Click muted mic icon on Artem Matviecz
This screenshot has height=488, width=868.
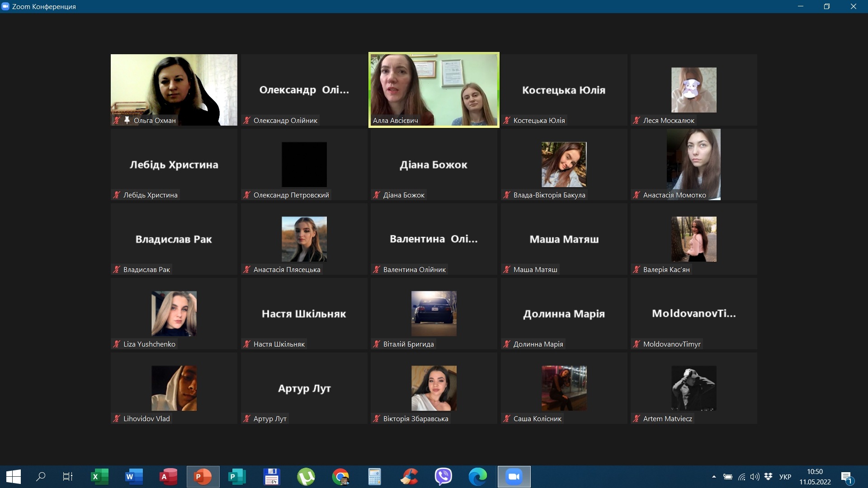[637, 418]
